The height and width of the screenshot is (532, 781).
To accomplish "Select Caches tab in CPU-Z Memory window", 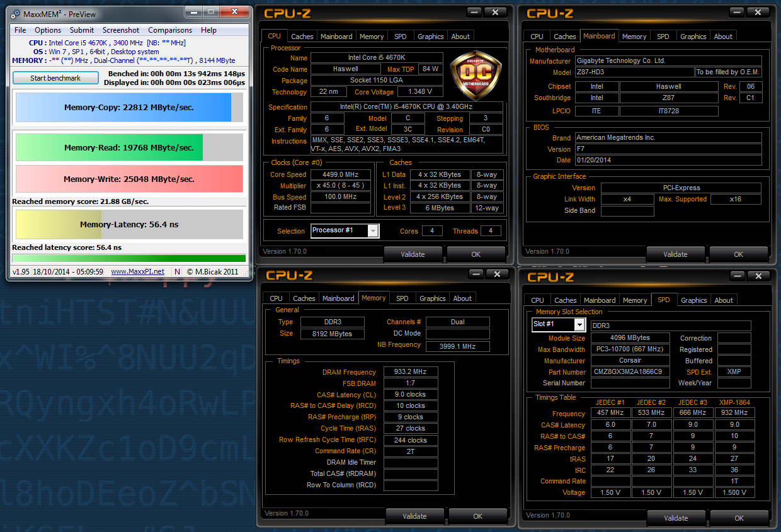I will click(x=304, y=298).
